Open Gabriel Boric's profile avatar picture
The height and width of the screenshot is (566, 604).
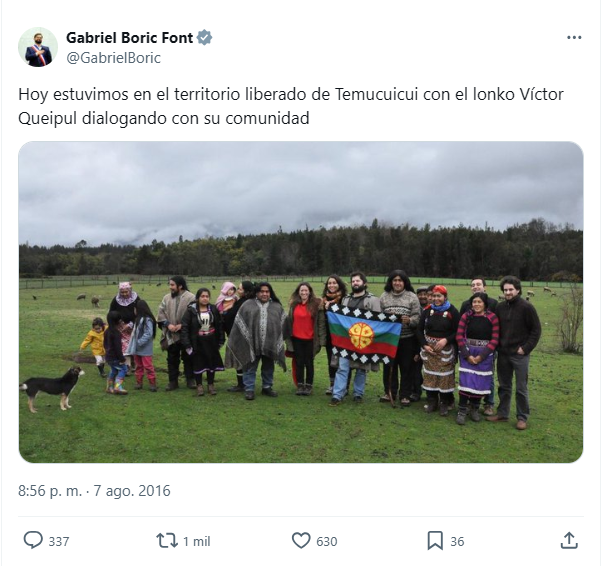[x=38, y=47]
